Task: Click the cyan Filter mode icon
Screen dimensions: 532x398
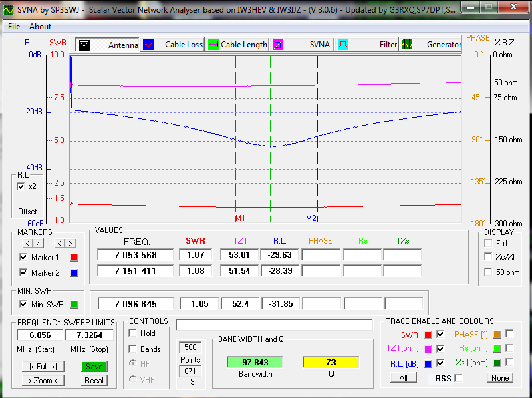Action: coord(342,45)
